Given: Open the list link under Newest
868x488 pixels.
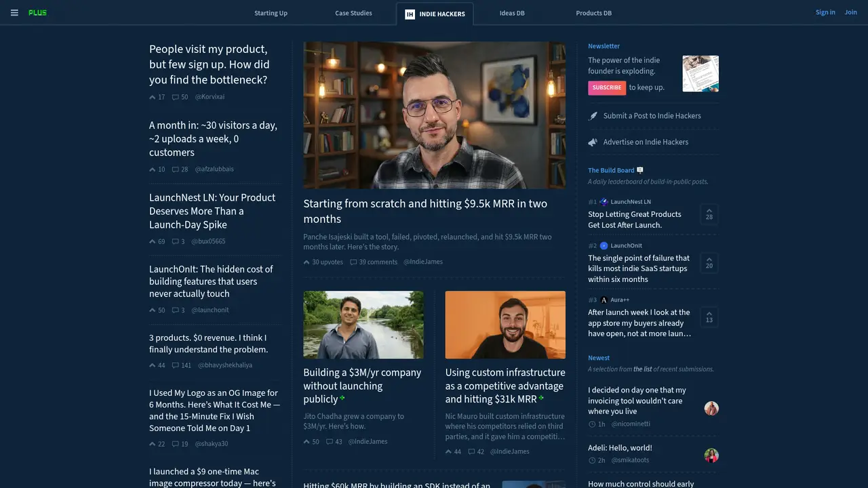Looking at the screenshot, I should point(643,369).
